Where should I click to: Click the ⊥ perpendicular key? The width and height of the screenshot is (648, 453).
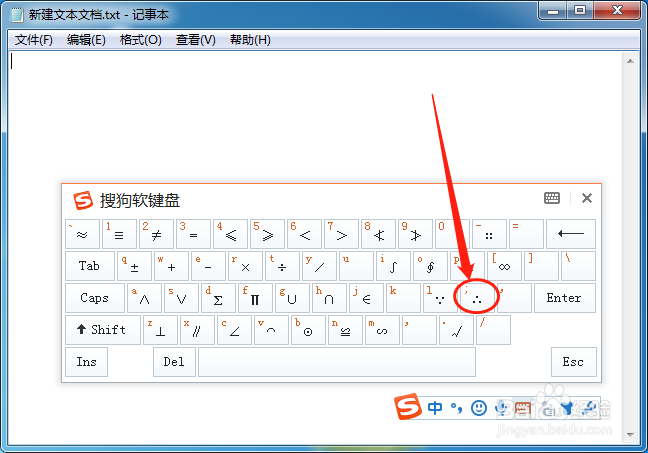[160, 330]
